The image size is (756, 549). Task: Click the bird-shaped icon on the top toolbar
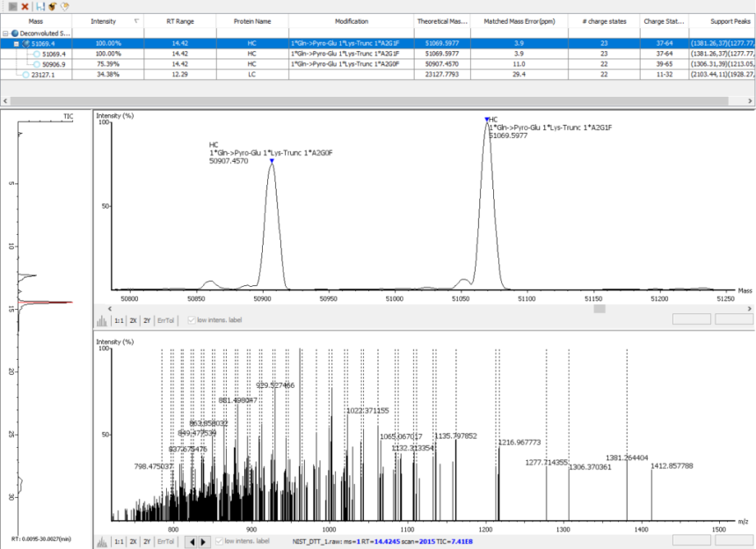(x=53, y=6)
